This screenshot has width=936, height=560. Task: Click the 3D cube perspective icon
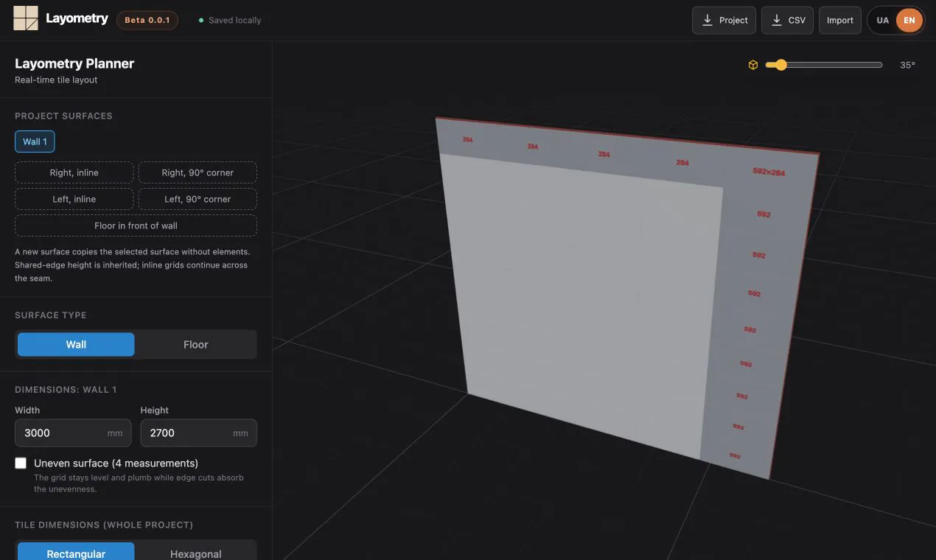pyautogui.click(x=753, y=65)
